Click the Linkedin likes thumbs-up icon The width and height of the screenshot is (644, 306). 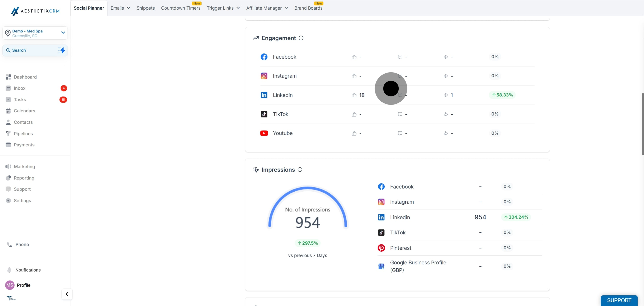click(x=354, y=95)
